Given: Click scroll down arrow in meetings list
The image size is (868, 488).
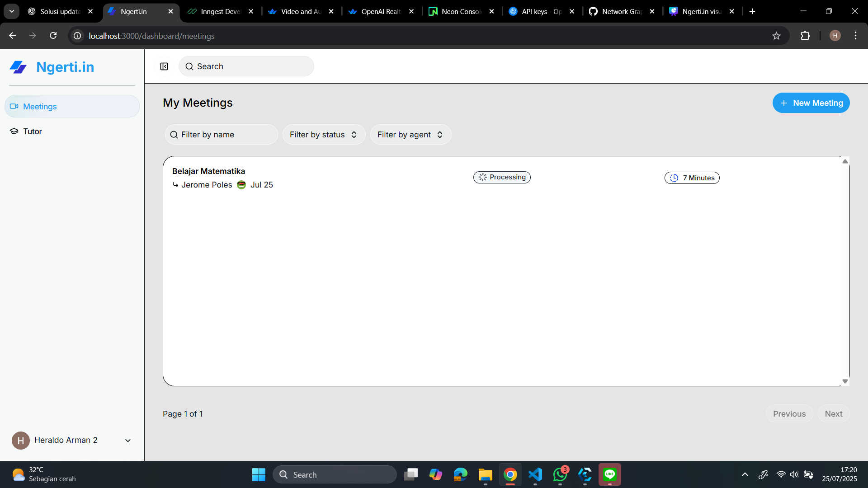Looking at the screenshot, I should point(844,381).
